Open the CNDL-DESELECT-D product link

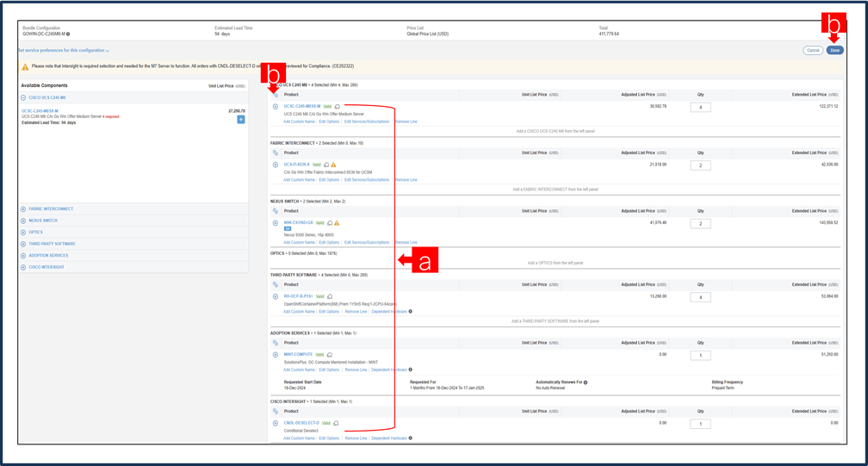pos(301,423)
